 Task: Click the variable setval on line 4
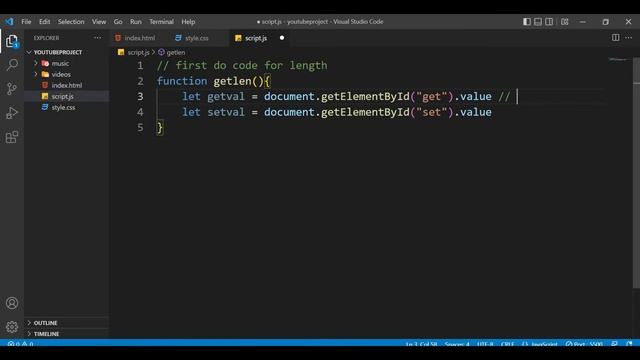(x=226, y=112)
